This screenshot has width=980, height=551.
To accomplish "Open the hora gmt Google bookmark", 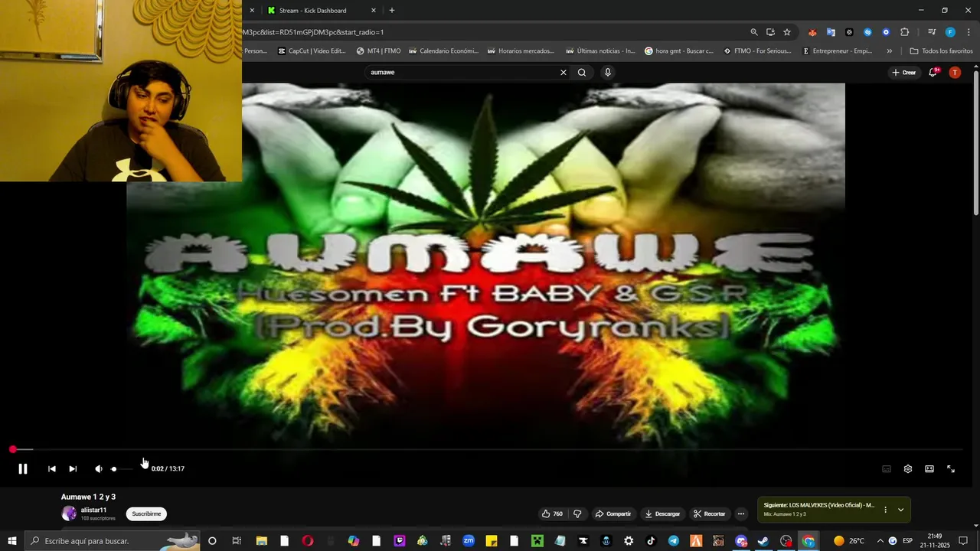I will click(679, 51).
